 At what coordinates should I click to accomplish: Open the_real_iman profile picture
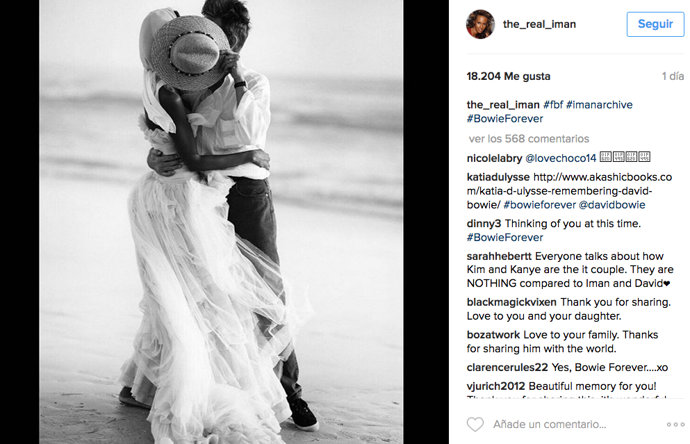coord(480,24)
